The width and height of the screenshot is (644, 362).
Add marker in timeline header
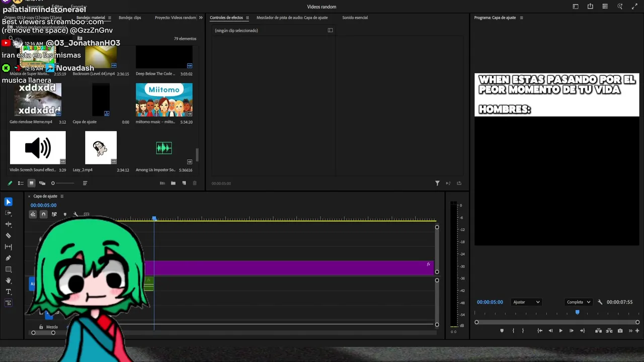coord(65,214)
